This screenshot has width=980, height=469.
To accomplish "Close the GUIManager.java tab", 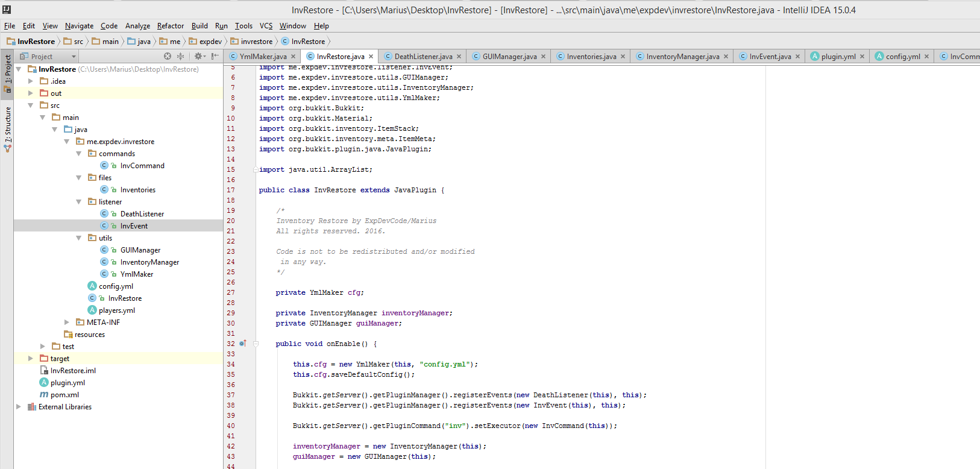I will pyautogui.click(x=543, y=57).
